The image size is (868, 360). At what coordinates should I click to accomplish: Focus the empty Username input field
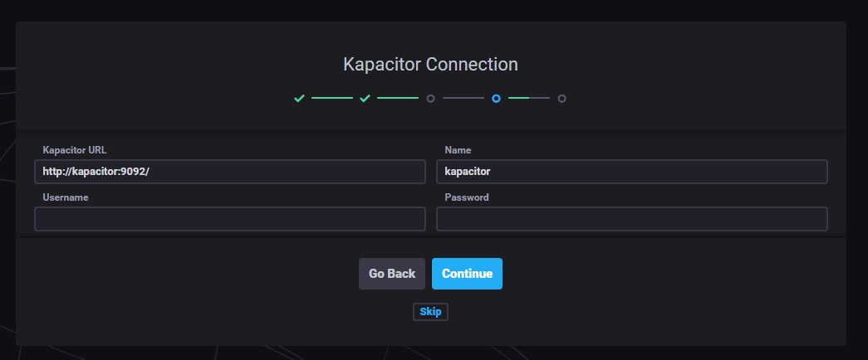230,219
